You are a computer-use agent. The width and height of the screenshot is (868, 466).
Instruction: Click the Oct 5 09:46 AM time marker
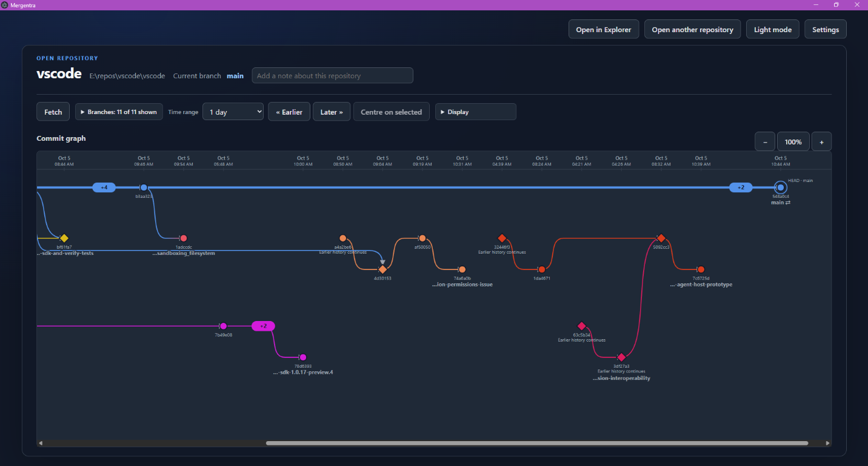(144, 161)
